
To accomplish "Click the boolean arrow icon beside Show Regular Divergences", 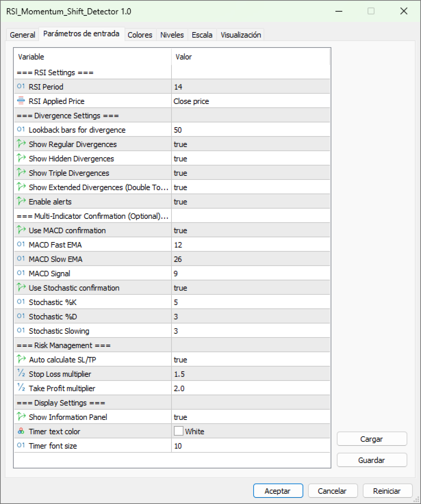I will 21,144.
